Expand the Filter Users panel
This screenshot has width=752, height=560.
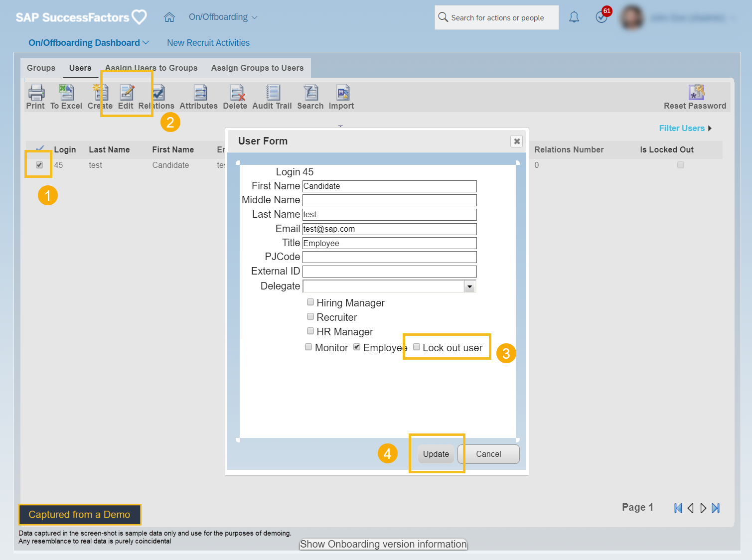click(685, 129)
